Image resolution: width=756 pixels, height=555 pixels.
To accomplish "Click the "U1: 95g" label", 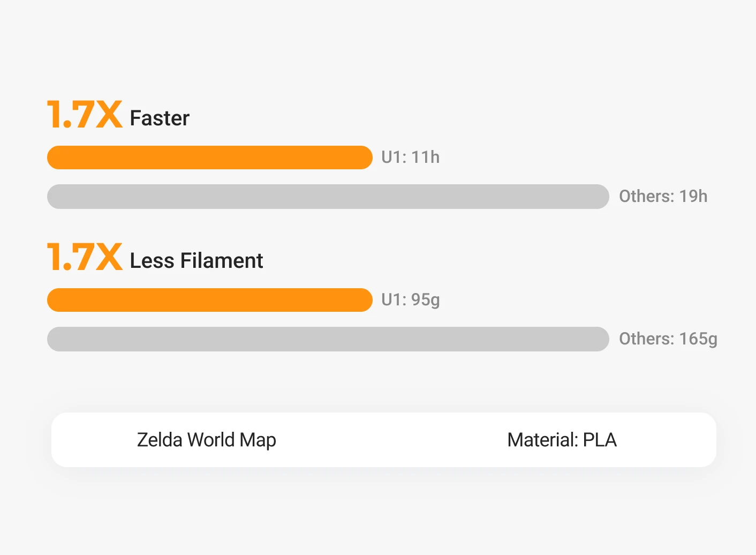I will [410, 300].
